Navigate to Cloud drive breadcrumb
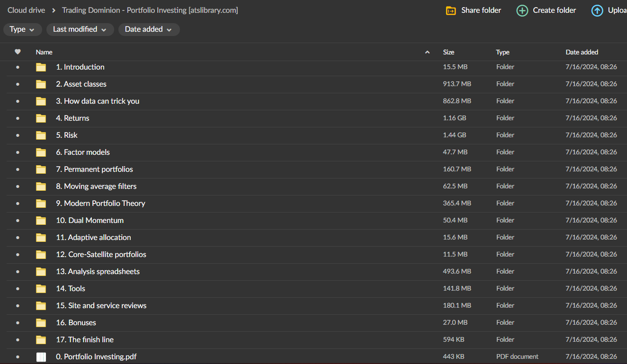Screen dimensions: 627x364 [26, 10]
